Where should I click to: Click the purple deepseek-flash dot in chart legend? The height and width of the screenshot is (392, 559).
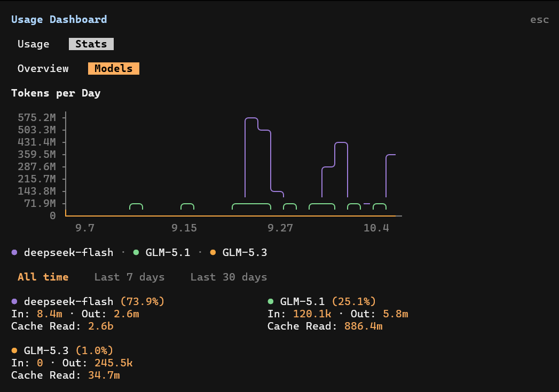14,252
